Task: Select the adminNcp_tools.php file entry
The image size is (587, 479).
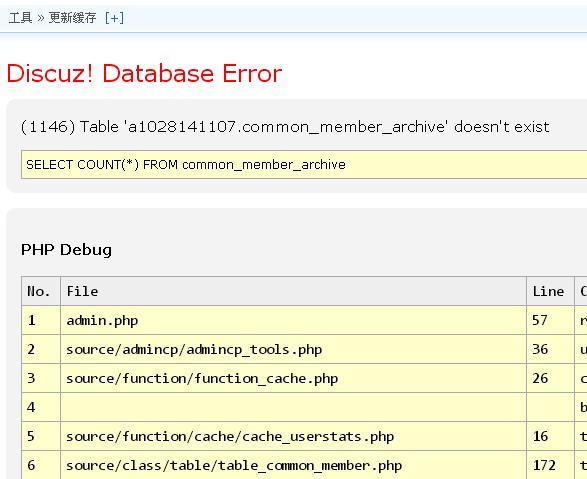Action: [194, 350]
